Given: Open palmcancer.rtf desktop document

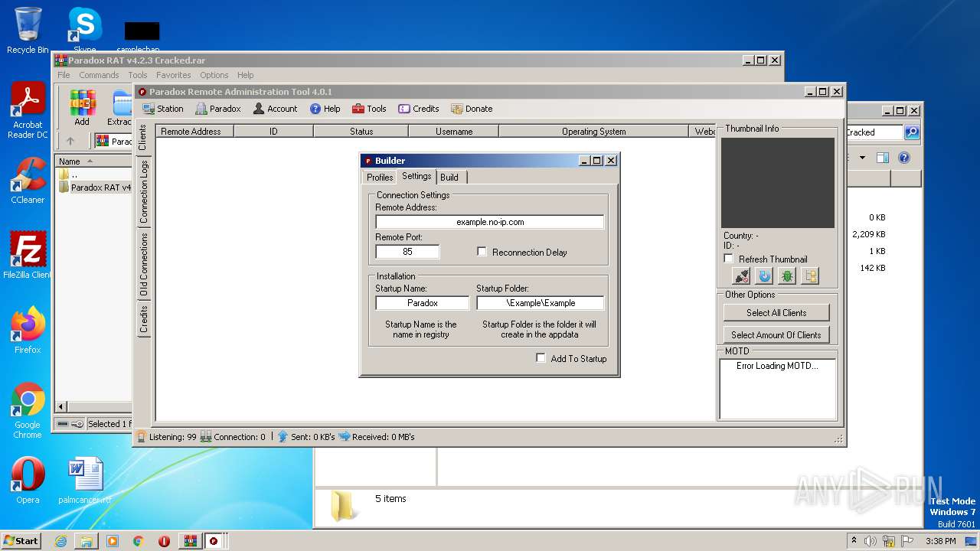Looking at the screenshot, I should (x=85, y=481).
